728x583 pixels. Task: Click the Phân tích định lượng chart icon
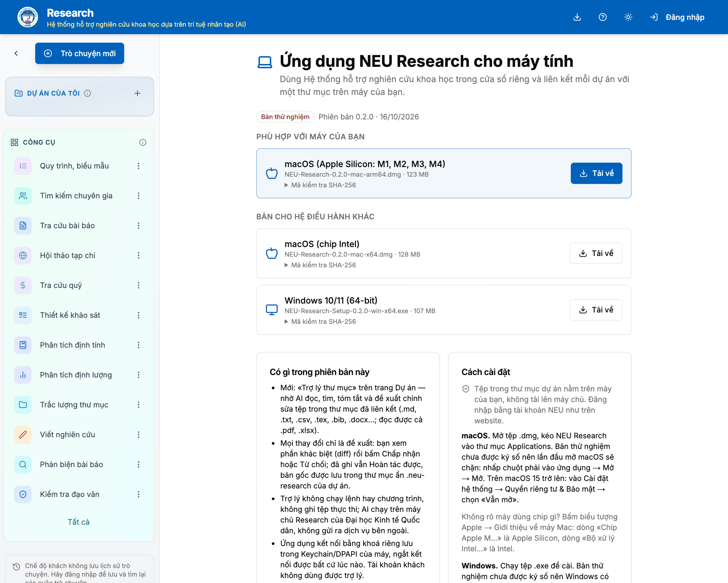(x=23, y=375)
